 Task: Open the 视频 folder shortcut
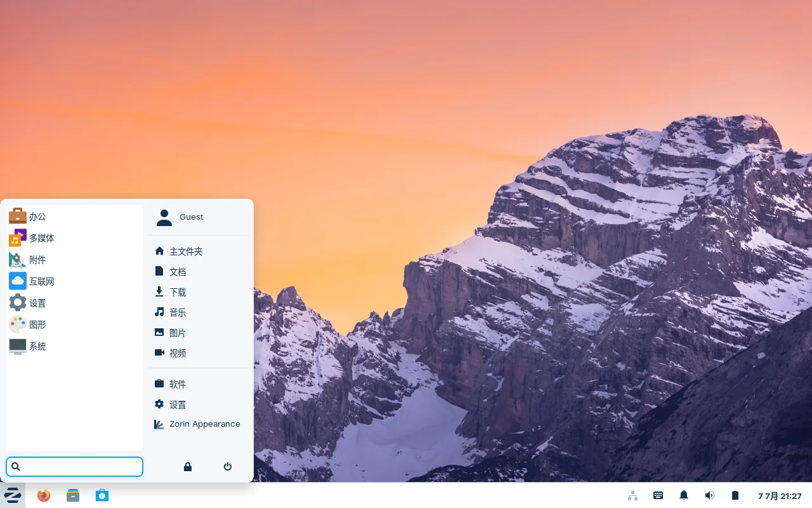coord(178,353)
